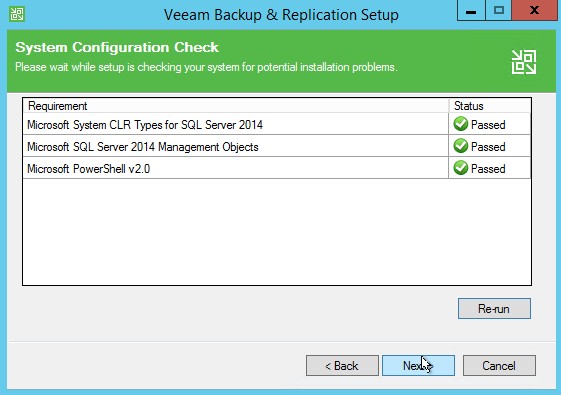This screenshot has width=561, height=395.
Task: Minimize the setup window
Action: click(471, 10)
